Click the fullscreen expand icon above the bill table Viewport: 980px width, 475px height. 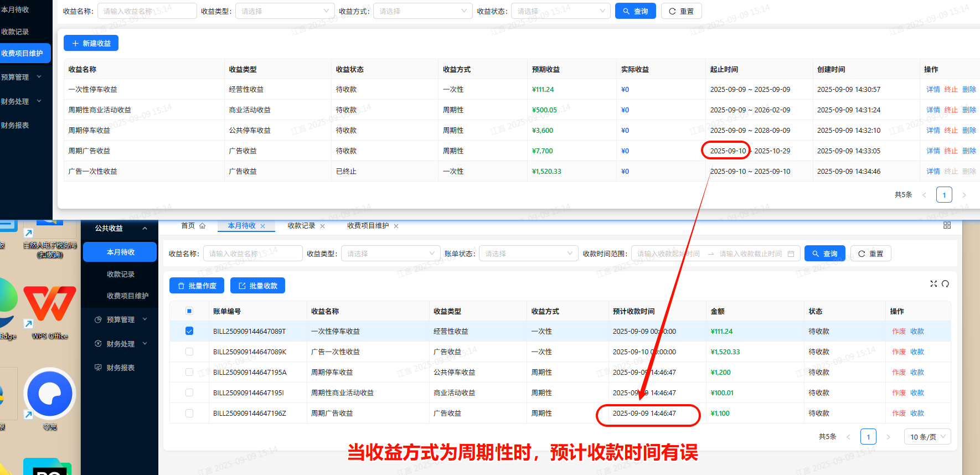coord(933,283)
